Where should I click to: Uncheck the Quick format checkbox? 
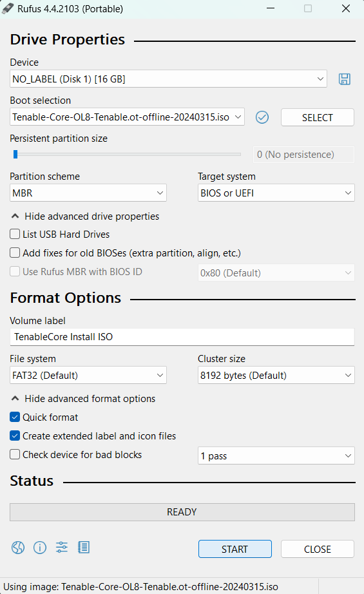[x=15, y=417]
